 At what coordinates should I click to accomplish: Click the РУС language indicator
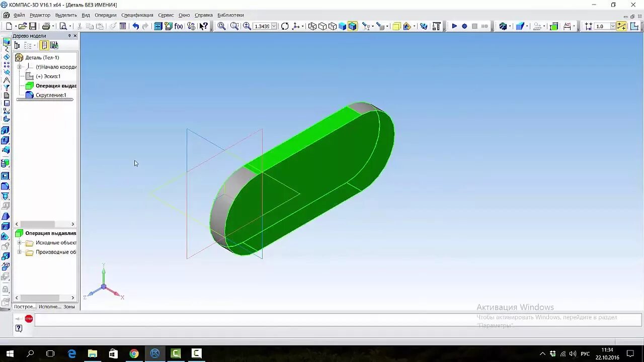coord(585,353)
